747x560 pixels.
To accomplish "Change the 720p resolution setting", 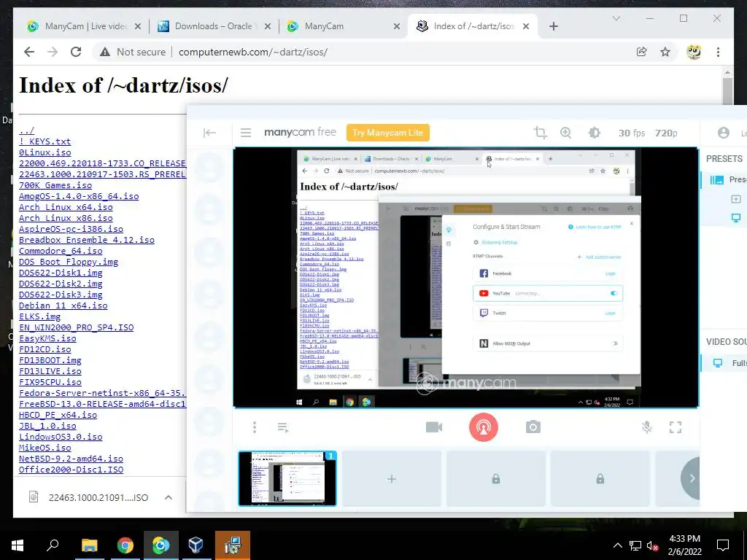I will tap(666, 133).
